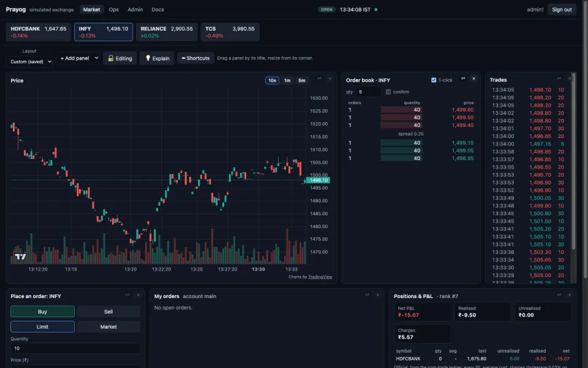This screenshot has height=368, width=588.
Task: Select the 5m chart interval
Action: tap(302, 80)
